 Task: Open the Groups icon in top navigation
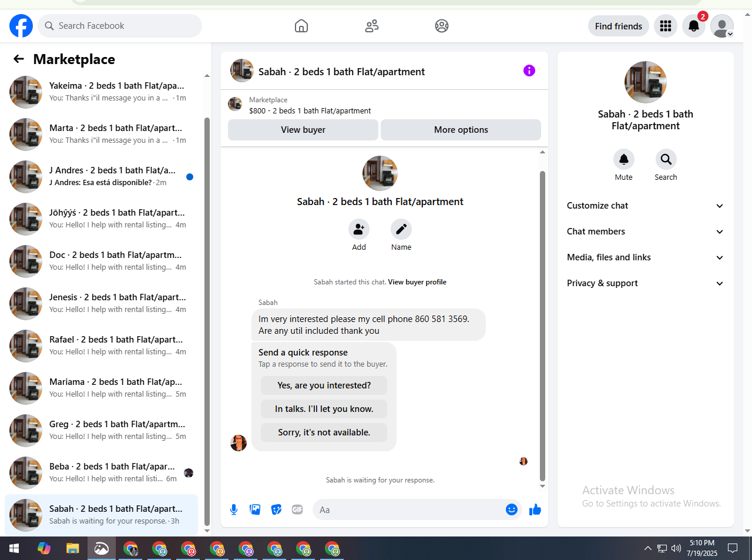coord(442,26)
